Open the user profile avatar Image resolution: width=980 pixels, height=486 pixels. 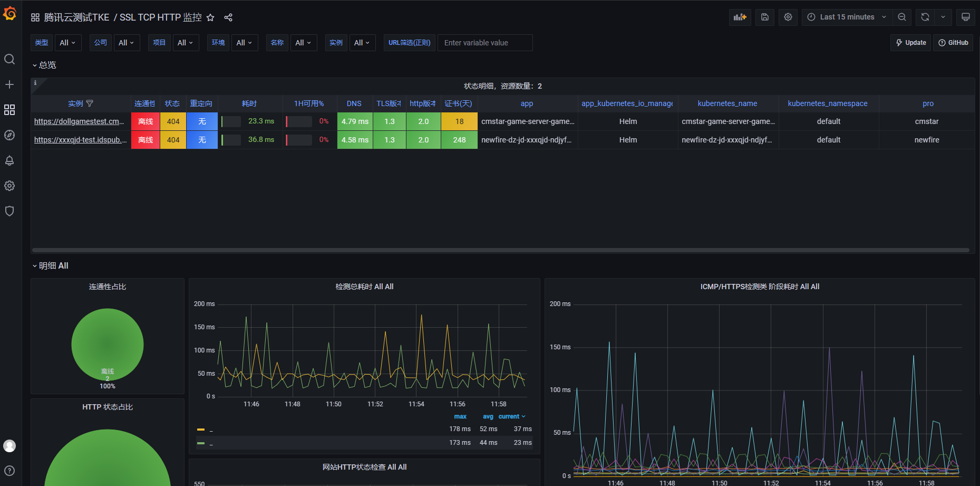coord(9,446)
